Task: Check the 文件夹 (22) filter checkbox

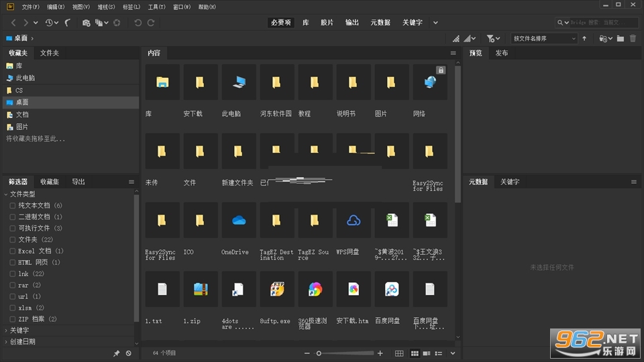Action: pos(12,240)
